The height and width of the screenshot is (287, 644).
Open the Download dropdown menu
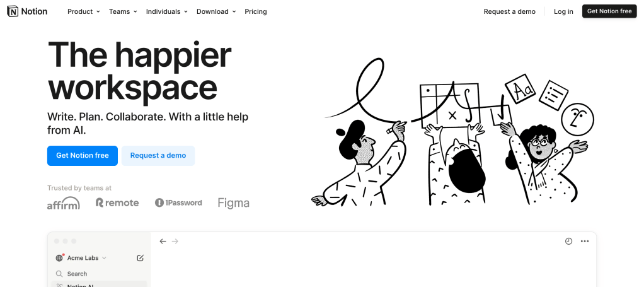coord(216,11)
